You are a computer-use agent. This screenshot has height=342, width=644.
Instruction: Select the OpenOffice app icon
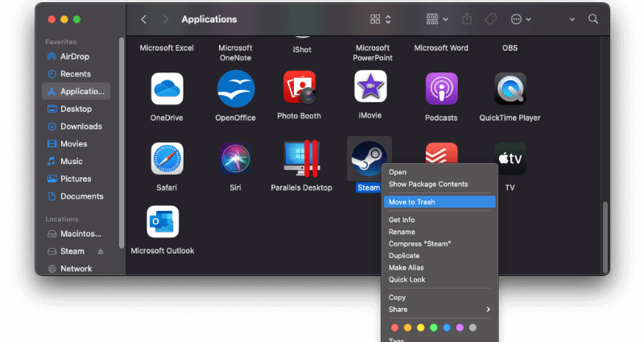236,89
